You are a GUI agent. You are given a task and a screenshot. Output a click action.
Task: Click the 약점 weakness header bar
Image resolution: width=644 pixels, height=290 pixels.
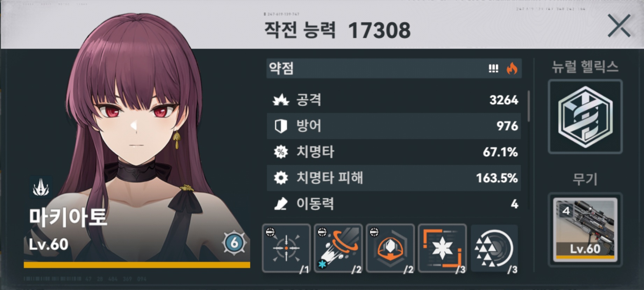[394, 68]
